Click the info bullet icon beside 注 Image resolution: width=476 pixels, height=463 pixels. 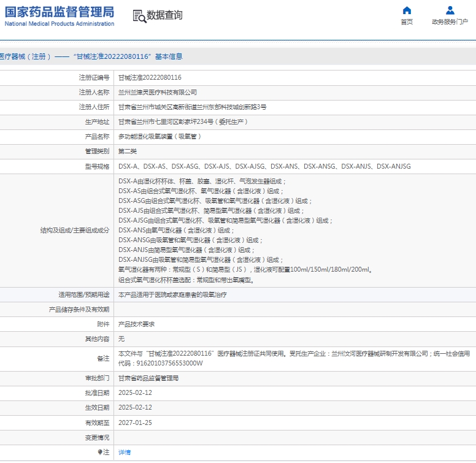pos(100,452)
